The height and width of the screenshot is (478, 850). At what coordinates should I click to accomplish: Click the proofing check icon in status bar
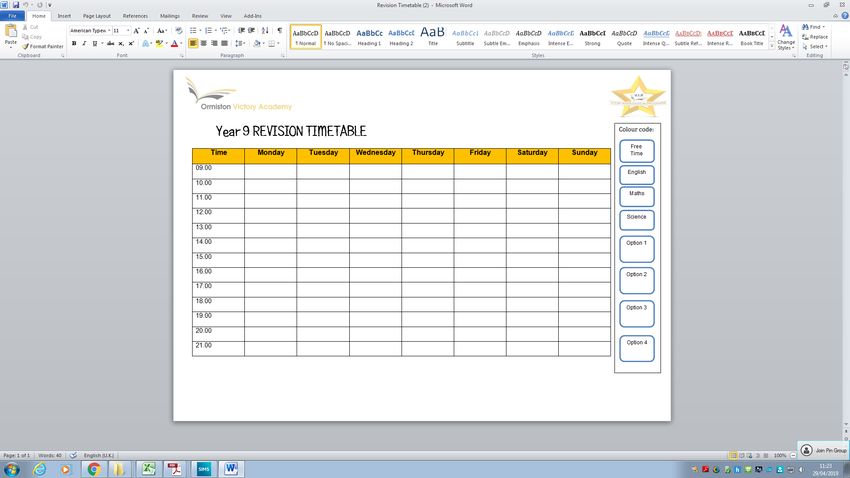(x=73, y=455)
